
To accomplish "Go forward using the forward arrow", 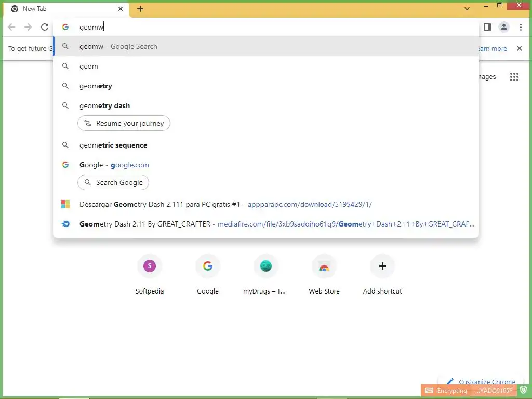I will pos(28,27).
